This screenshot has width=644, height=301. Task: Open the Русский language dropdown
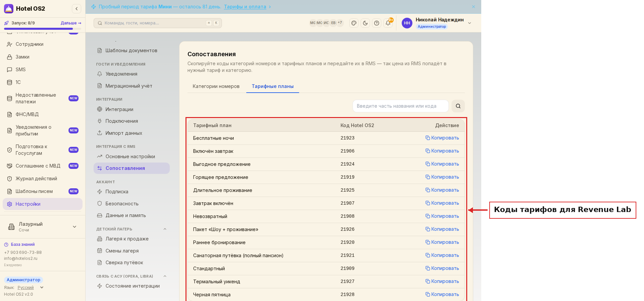pos(30,288)
